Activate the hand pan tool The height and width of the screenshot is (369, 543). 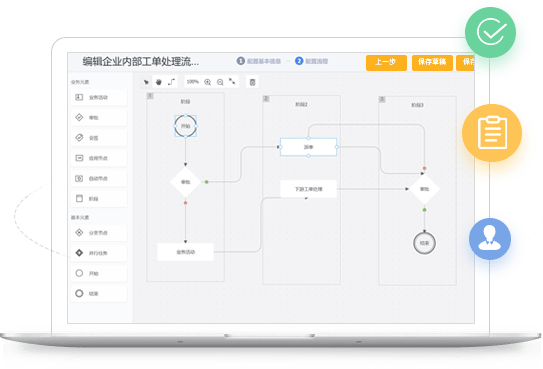159,82
